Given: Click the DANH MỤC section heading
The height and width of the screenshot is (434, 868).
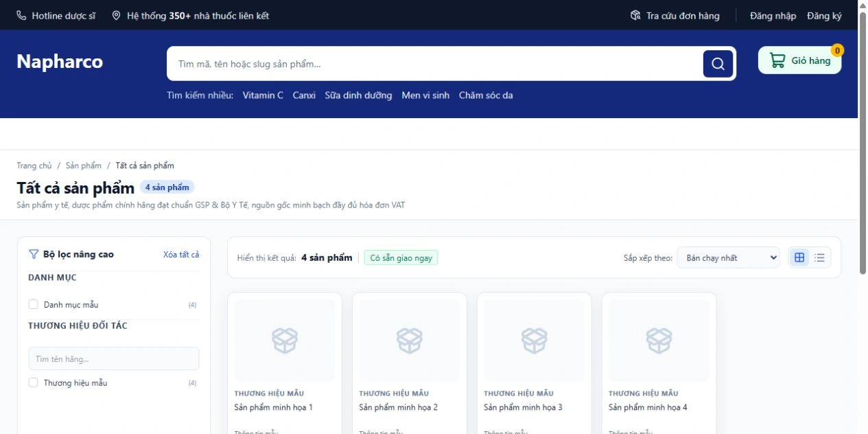Looking at the screenshot, I should tap(52, 277).
